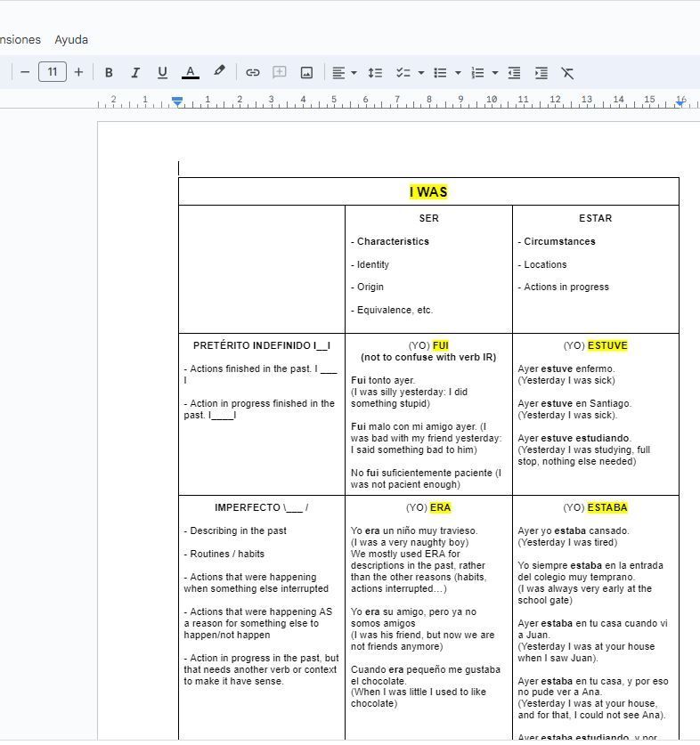
Task: Toggle italic formatting
Action: click(x=135, y=72)
